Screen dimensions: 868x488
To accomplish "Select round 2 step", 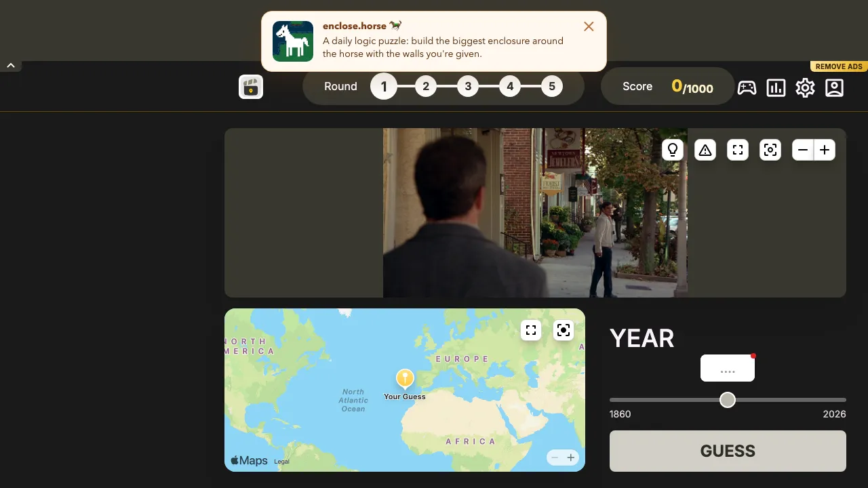I will pos(426,86).
